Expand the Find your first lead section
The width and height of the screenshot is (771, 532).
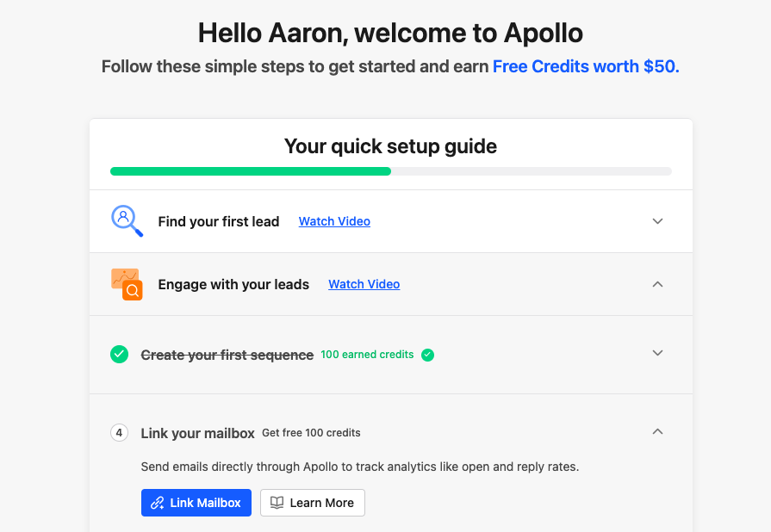pyautogui.click(x=657, y=221)
